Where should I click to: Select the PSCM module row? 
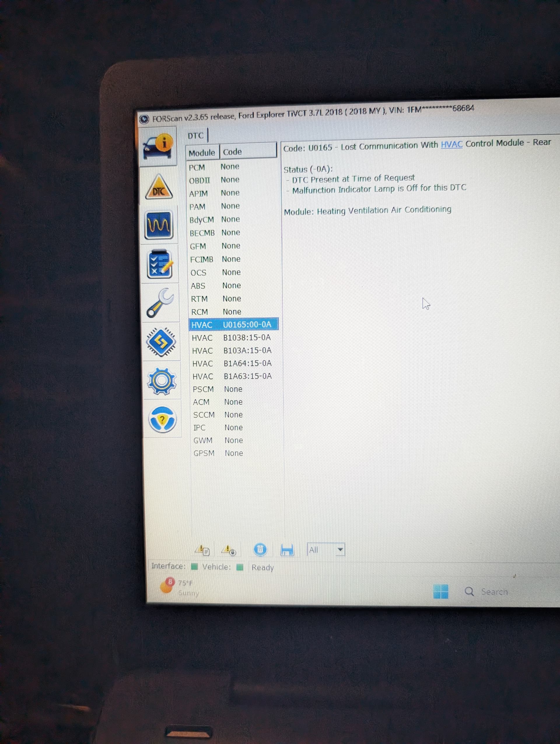coord(235,389)
